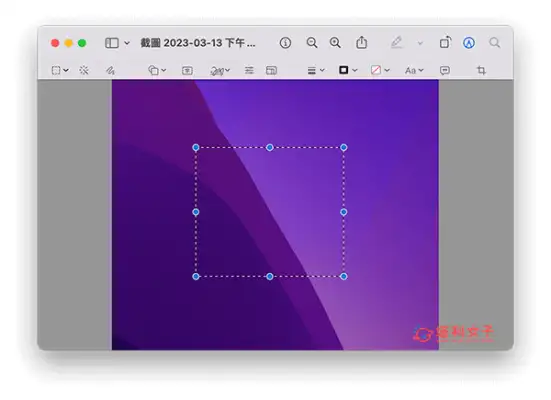This screenshot has width=551, height=400.
Task: Click the top-middle selection handle
Action: click(270, 147)
